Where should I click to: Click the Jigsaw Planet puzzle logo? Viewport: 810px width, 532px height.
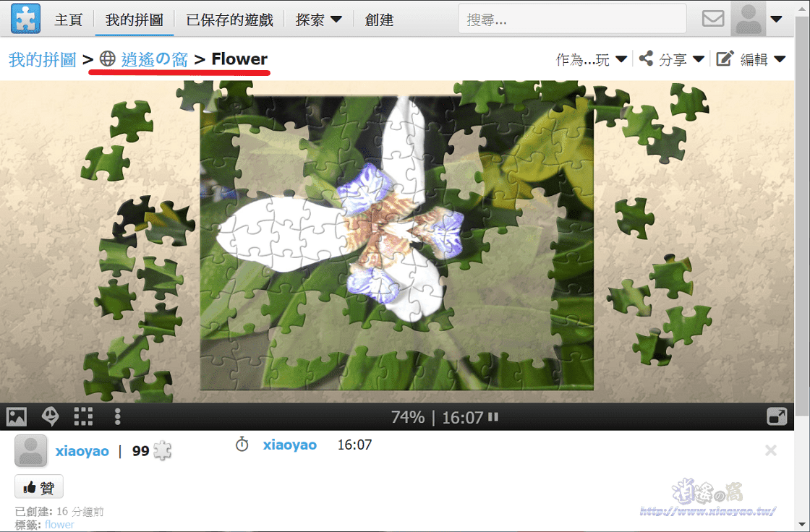pyautogui.click(x=25, y=19)
